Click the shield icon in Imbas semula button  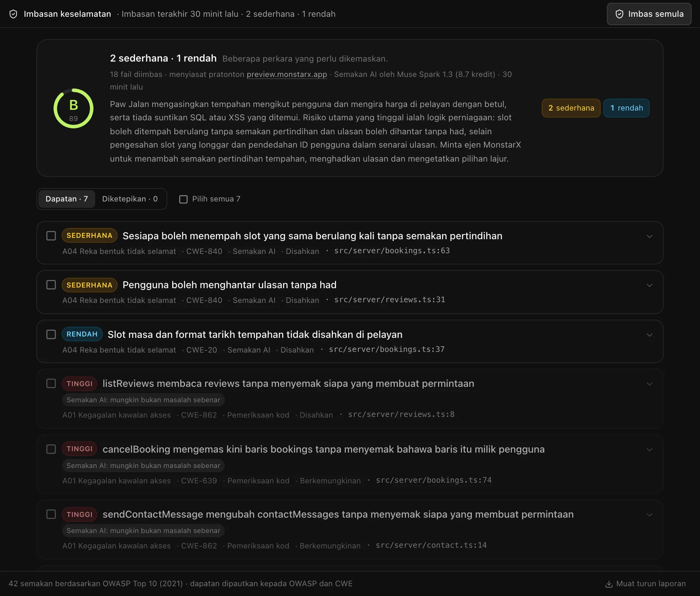coord(619,14)
